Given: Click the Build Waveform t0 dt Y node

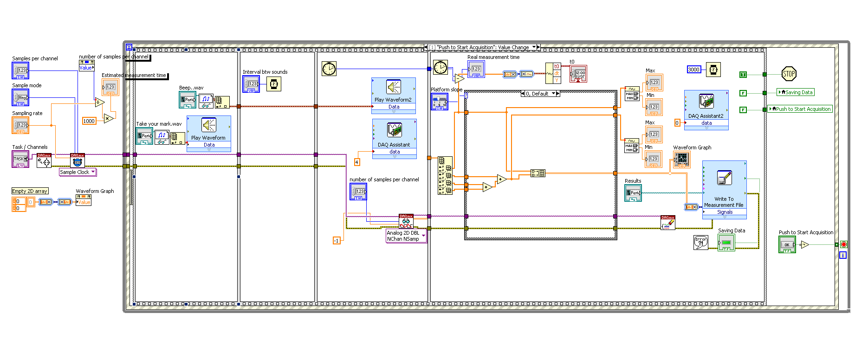Looking at the screenshot, I should tap(553, 73).
